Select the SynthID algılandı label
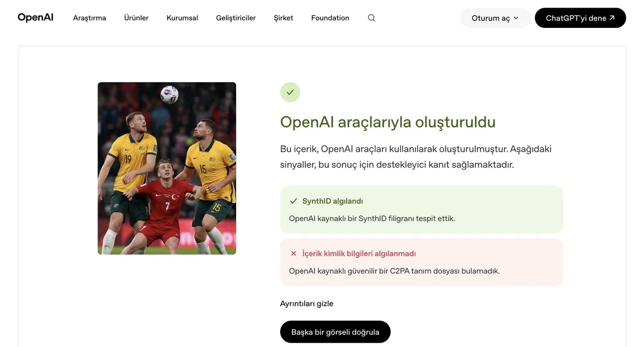Viewport: 644px width, 347px height. click(x=333, y=201)
